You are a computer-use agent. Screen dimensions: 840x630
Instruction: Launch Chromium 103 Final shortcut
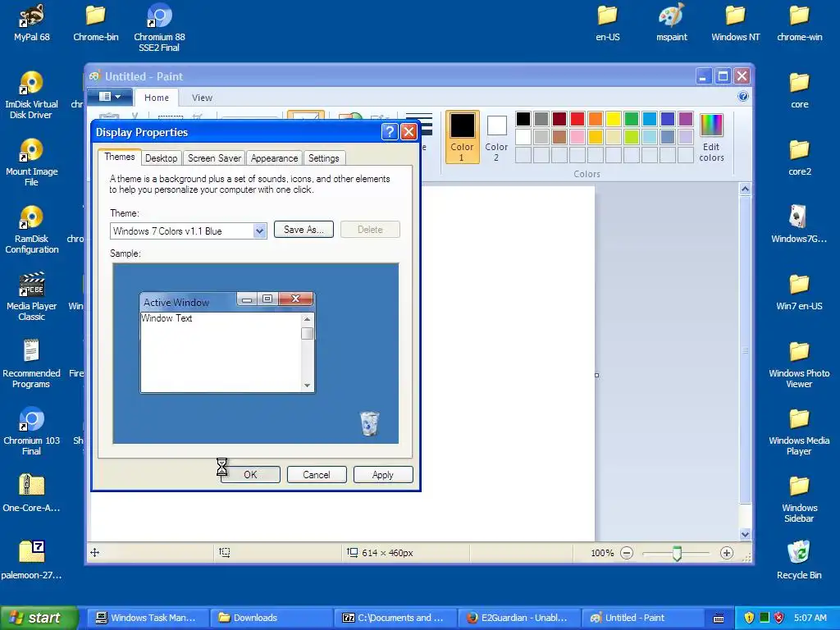point(32,431)
